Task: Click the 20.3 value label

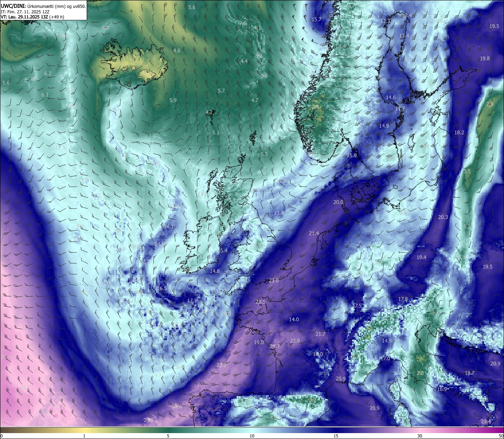Action: [443, 217]
